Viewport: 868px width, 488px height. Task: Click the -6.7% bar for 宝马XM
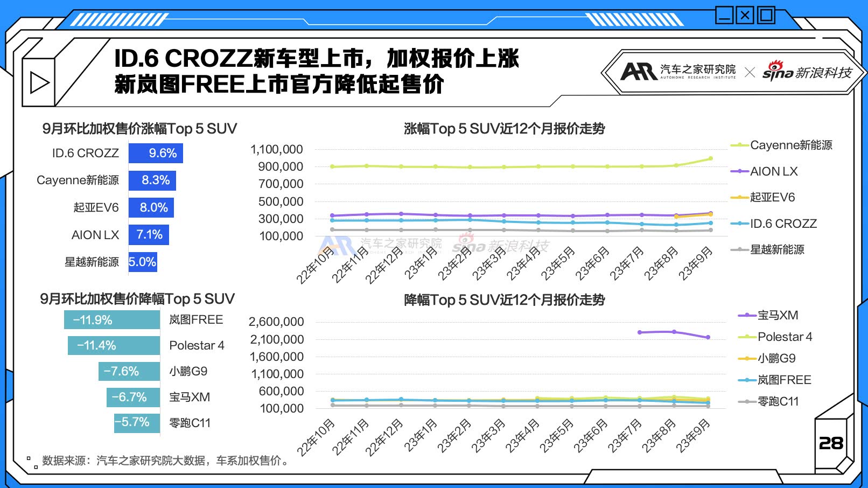coord(133,398)
